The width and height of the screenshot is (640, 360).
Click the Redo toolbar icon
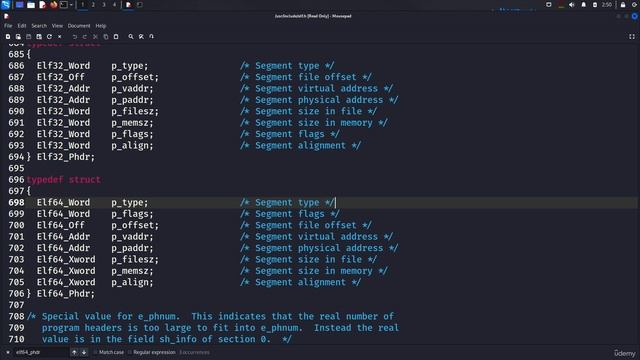[85, 37]
